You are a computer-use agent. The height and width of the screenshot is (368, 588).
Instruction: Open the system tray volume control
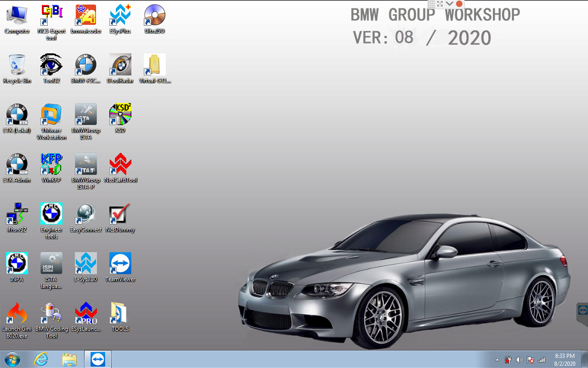(518, 359)
